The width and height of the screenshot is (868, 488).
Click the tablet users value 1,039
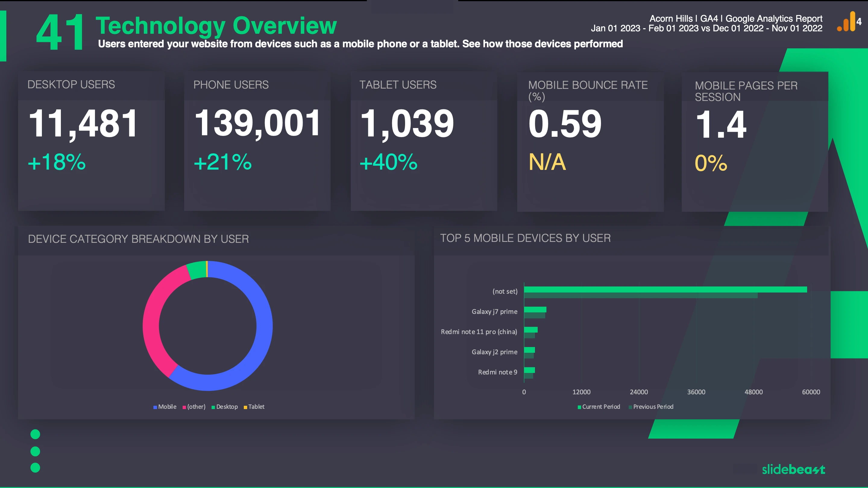[407, 124]
